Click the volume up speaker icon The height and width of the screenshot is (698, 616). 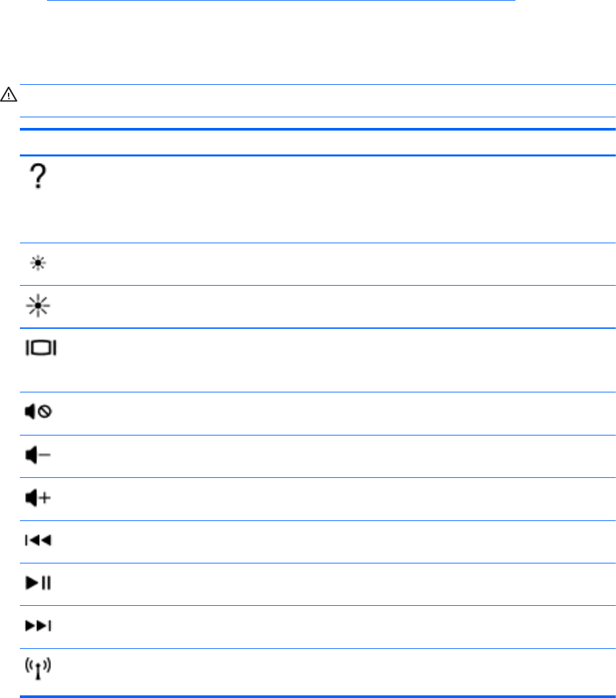click(40, 498)
